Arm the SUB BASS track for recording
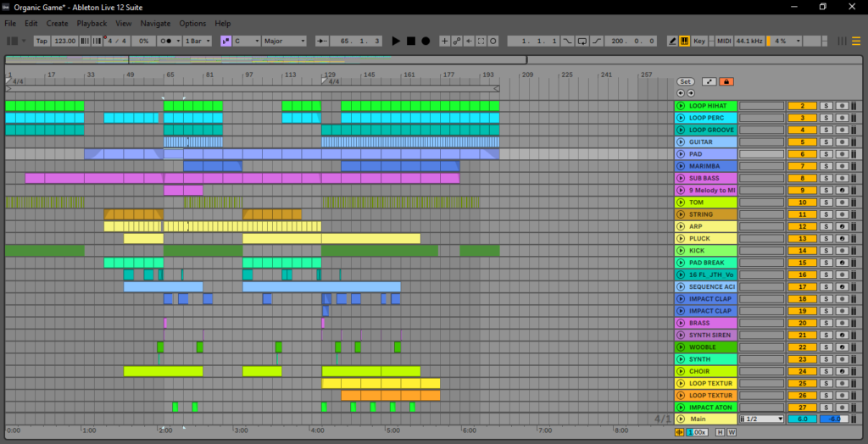 (842, 179)
